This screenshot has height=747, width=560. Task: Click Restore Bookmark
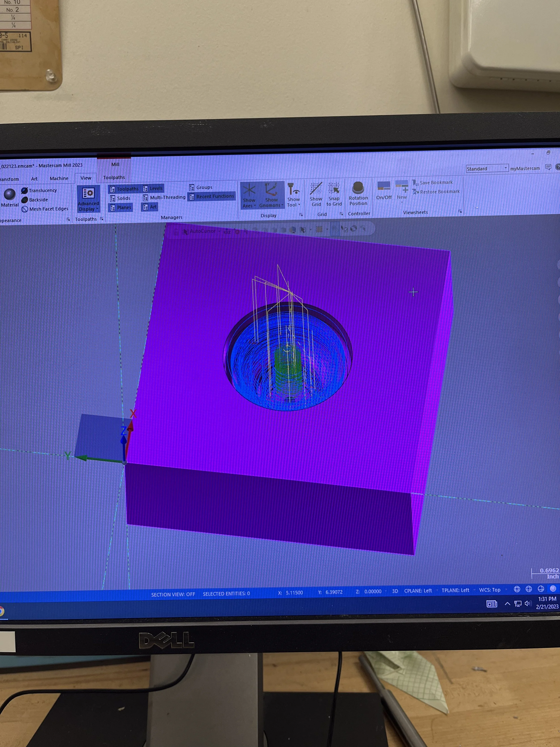point(436,191)
